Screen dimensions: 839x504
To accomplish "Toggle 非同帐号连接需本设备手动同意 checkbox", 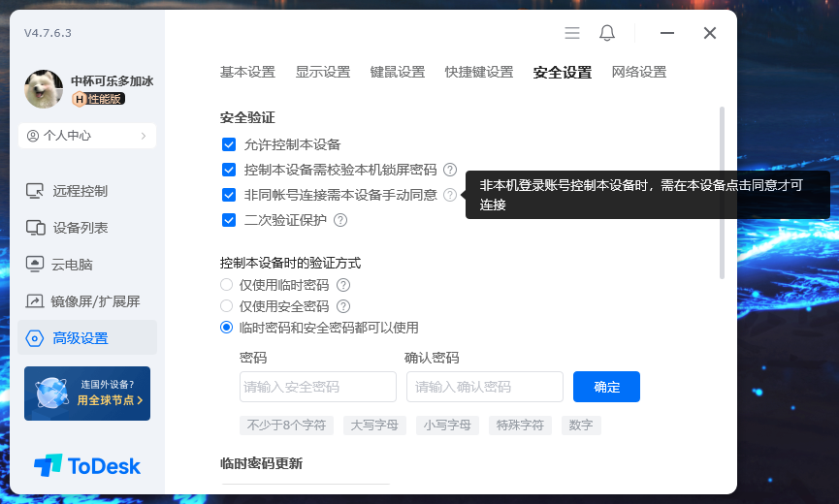I will [x=229, y=195].
